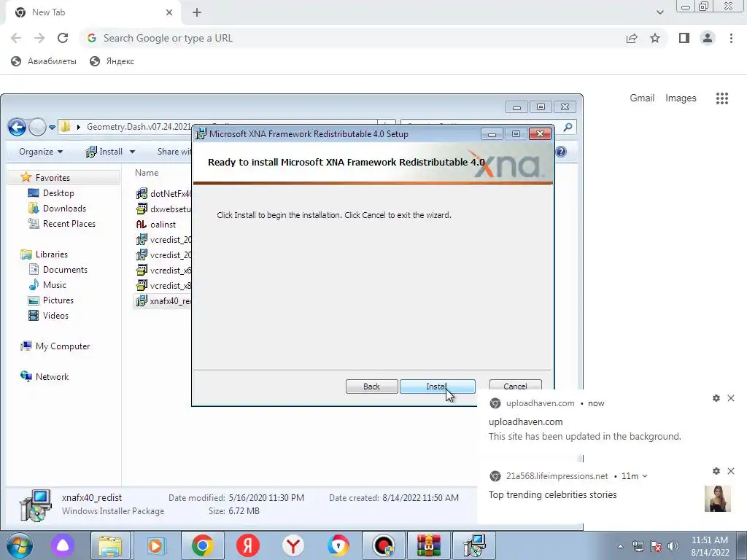The width and height of the screenshot is (747, 560).
Task: Bookmark this tab with the star icon
Action: point(655,38)
